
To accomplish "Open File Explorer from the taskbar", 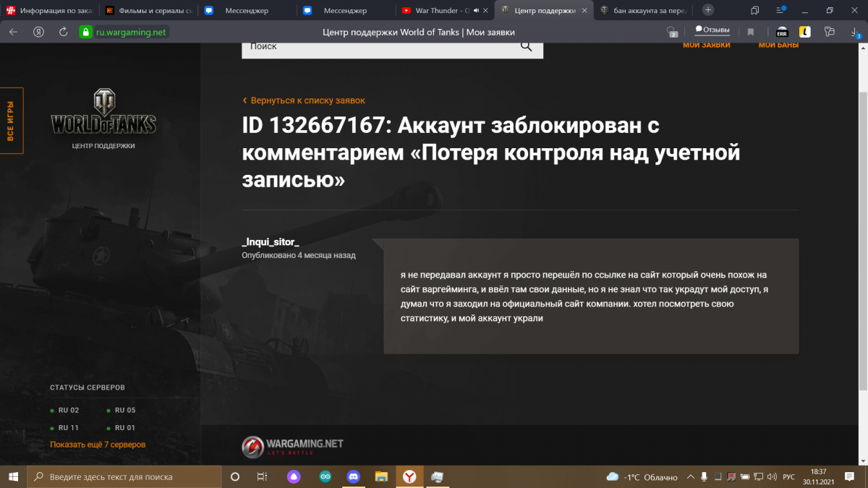I will pos(381,476).
